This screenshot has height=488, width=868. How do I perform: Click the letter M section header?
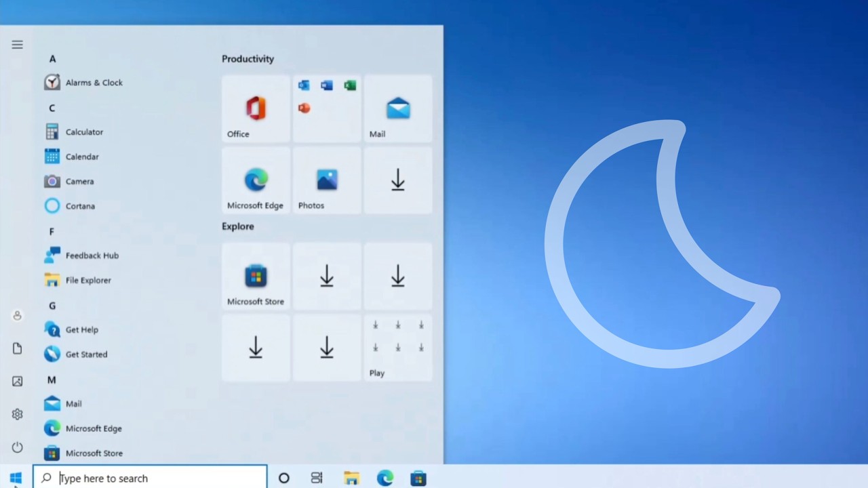coord(52,380)
